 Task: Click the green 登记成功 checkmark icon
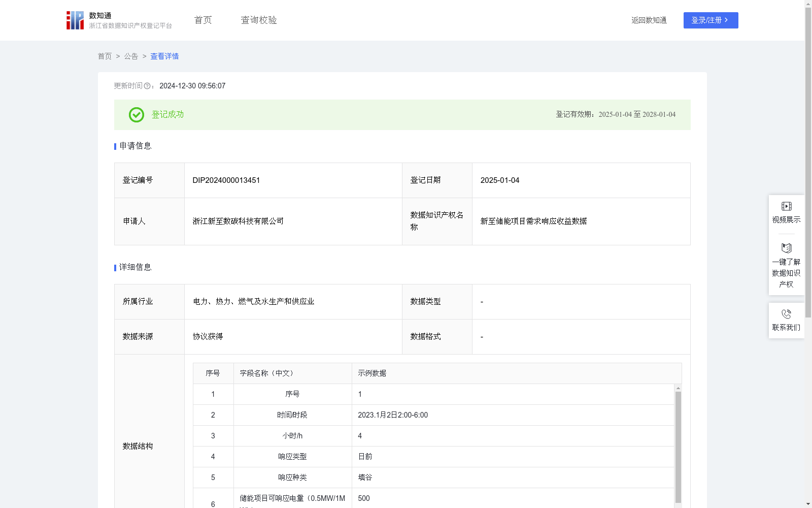point(136,115)
